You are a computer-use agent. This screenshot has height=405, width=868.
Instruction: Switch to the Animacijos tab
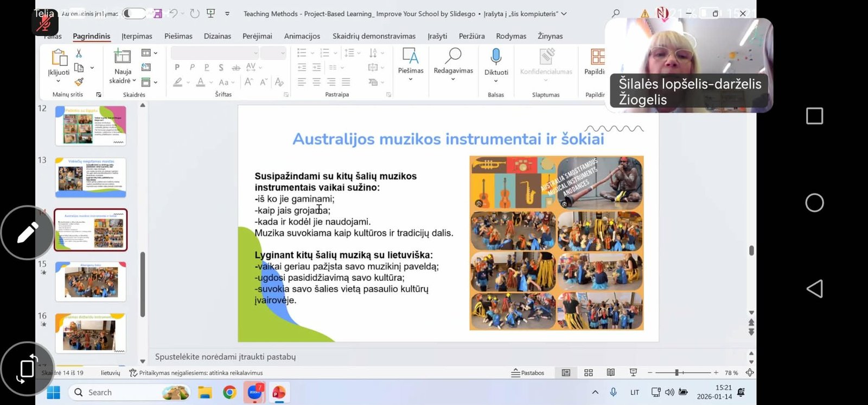(302, 36)
